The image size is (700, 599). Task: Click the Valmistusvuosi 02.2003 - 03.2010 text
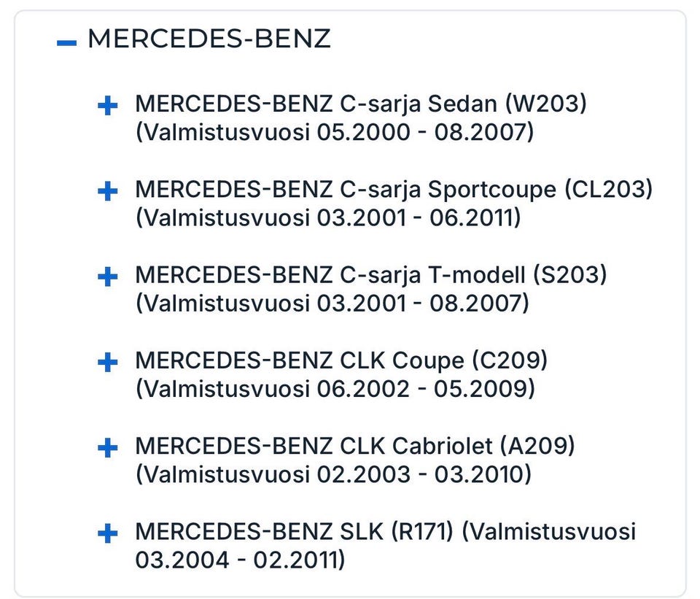333,474
